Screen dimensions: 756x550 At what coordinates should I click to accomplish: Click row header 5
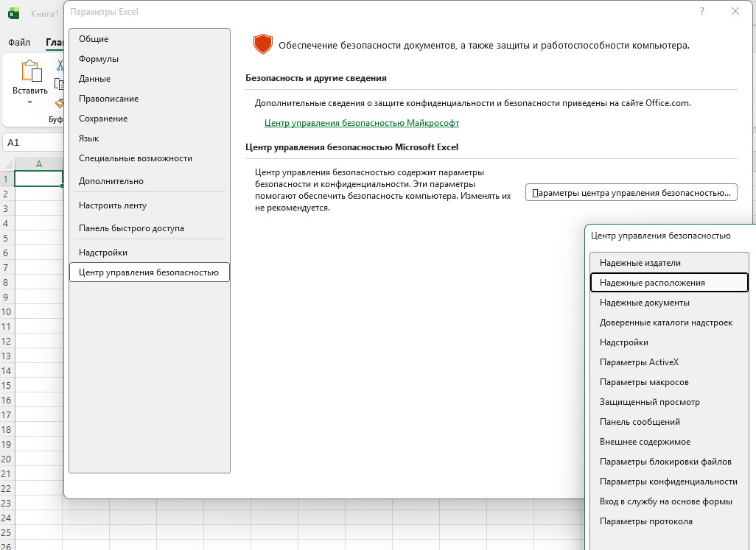[x=7, y=238]
